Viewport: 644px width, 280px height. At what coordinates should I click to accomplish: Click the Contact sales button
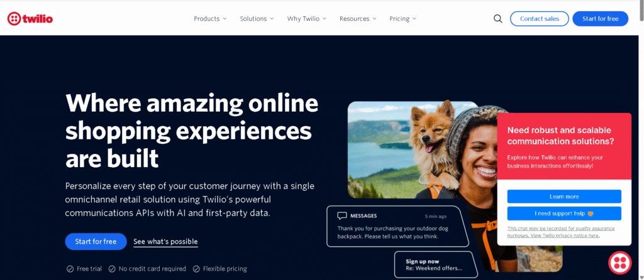point(539,19)
